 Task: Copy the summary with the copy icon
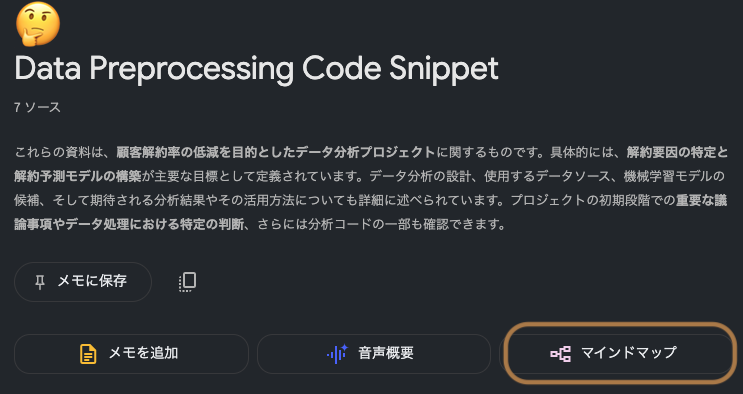click(188, 282)
